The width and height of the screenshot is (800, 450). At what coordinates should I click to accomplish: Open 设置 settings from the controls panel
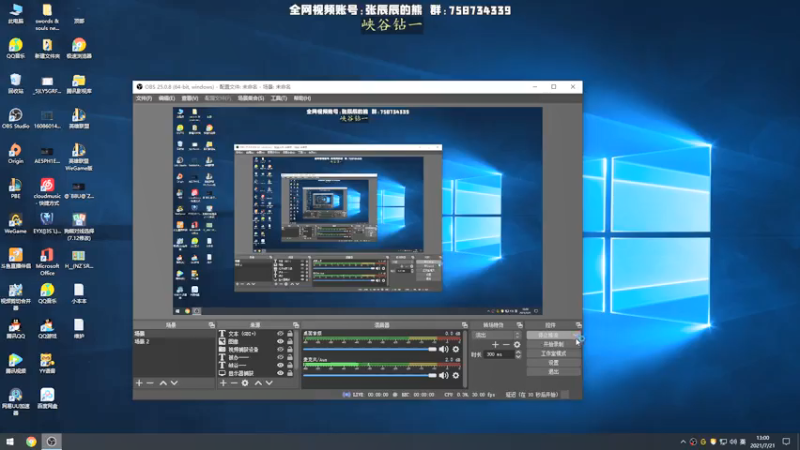tap(553, 363)
